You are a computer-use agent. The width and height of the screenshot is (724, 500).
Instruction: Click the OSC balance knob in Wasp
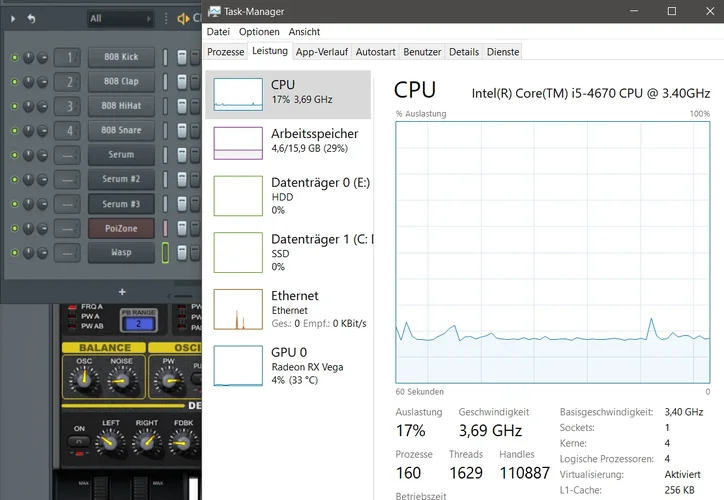point(84,380)
